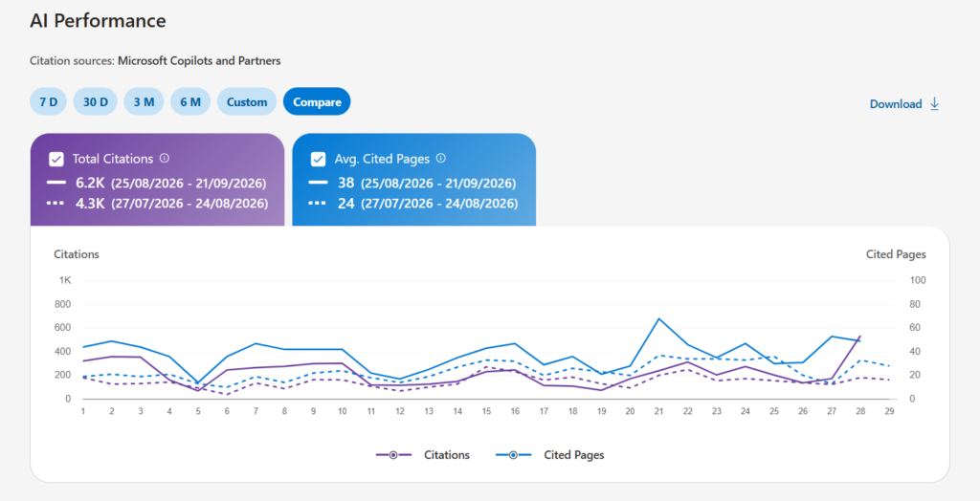Click the Cited Pages dip at day 5

(x=198, y=382)
